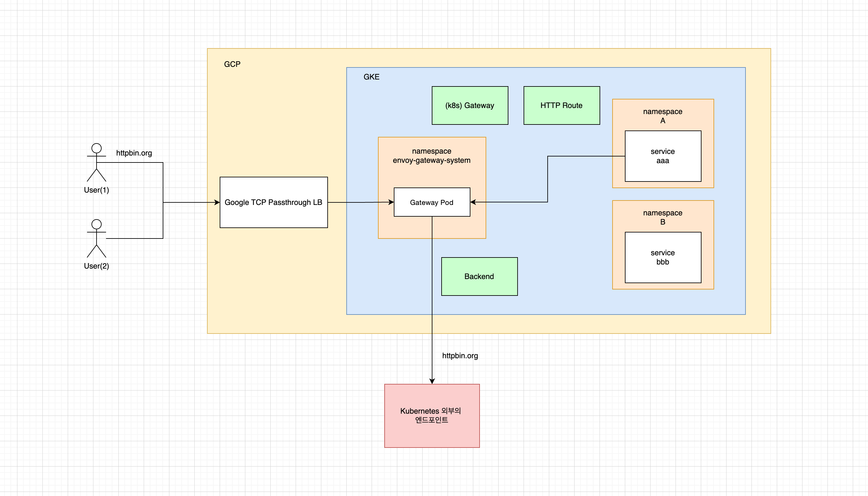The width and height of the screenshot is (868, 496).
Task: Click the Google TCP Passthrough LB box
Action: click(273, 202)
